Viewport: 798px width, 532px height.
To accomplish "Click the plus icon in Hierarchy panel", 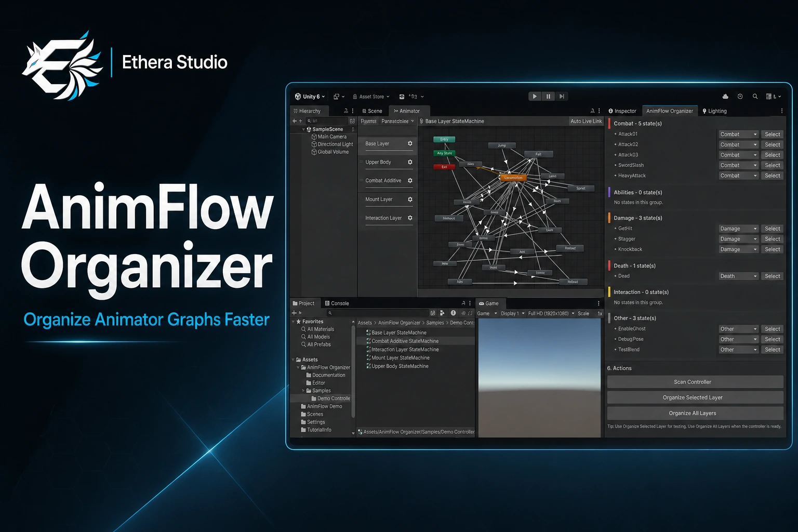I will pos(295,121).
